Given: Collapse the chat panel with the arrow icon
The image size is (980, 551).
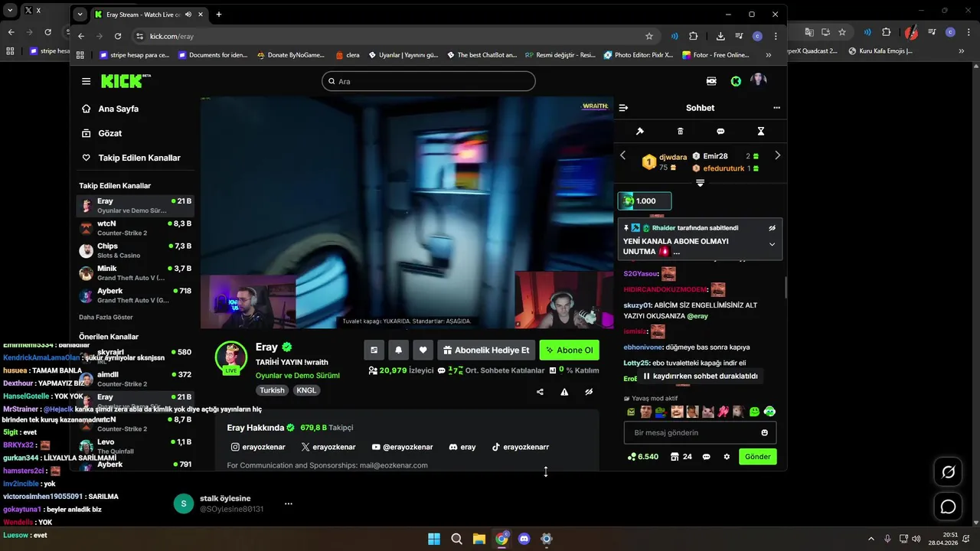Looking at the screenshot, I should [x=623, y=108].
